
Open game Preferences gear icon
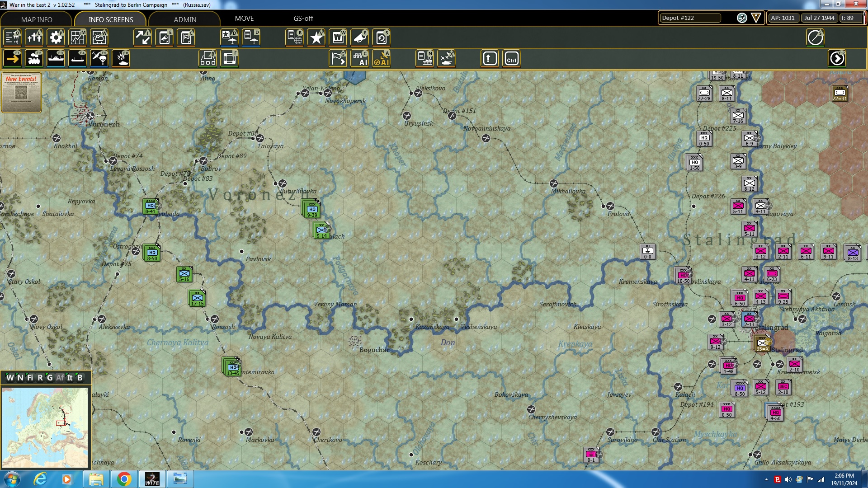click(56, 38)
